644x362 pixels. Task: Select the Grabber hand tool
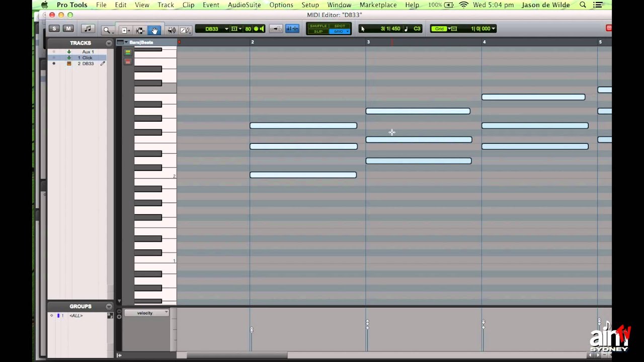(154, 30)
